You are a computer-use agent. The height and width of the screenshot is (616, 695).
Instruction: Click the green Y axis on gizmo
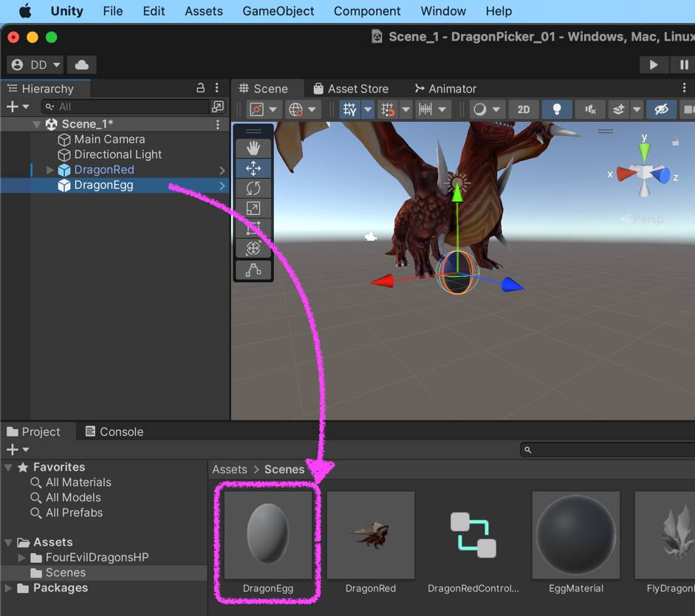click(x=644, y=151)
